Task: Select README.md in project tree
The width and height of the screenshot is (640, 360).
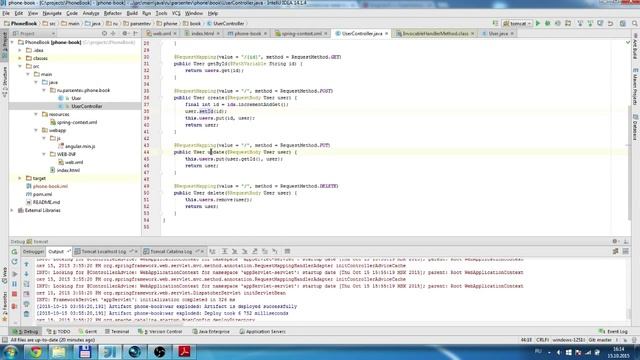Action: click(x=46, y=202)
